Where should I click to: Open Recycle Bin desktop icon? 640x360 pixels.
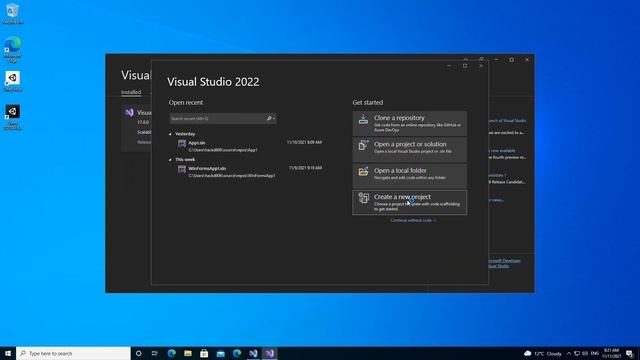click(13, 13)
